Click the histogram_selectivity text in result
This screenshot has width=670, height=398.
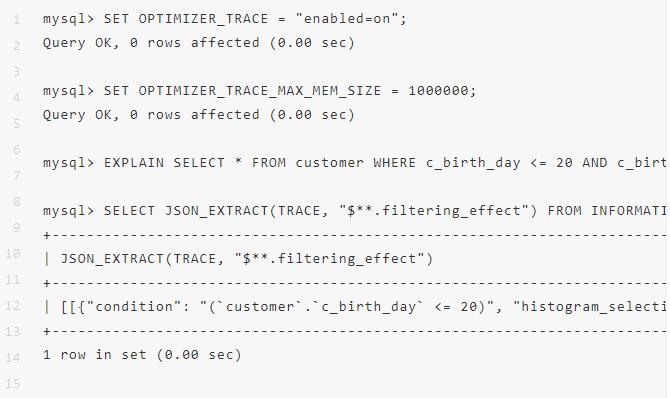[x=590, y=307]
